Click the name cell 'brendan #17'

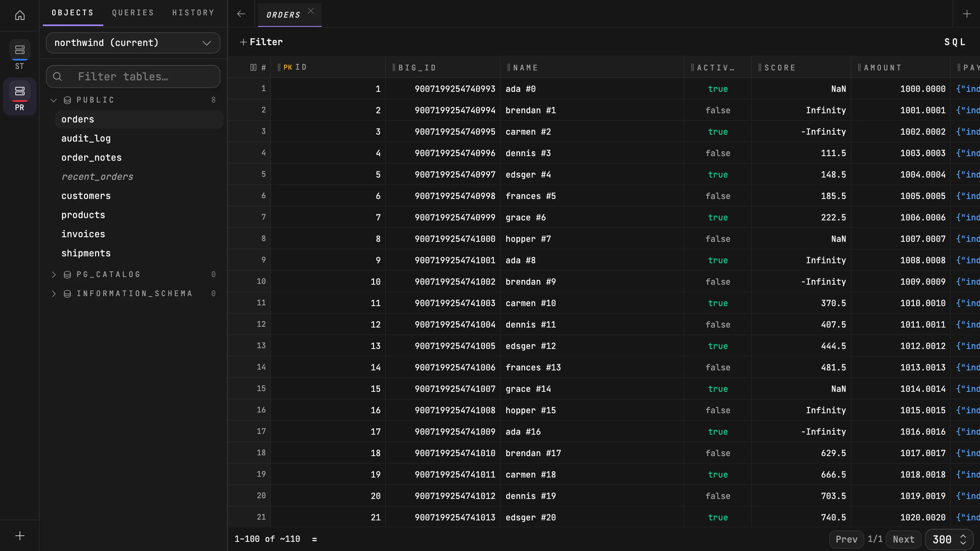tap(593, 453)
